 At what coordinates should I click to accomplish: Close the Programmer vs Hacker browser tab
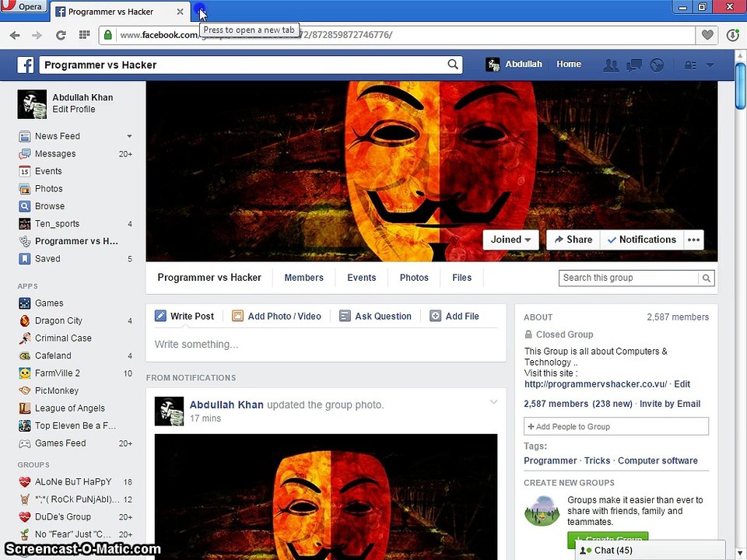click(180, 12)
